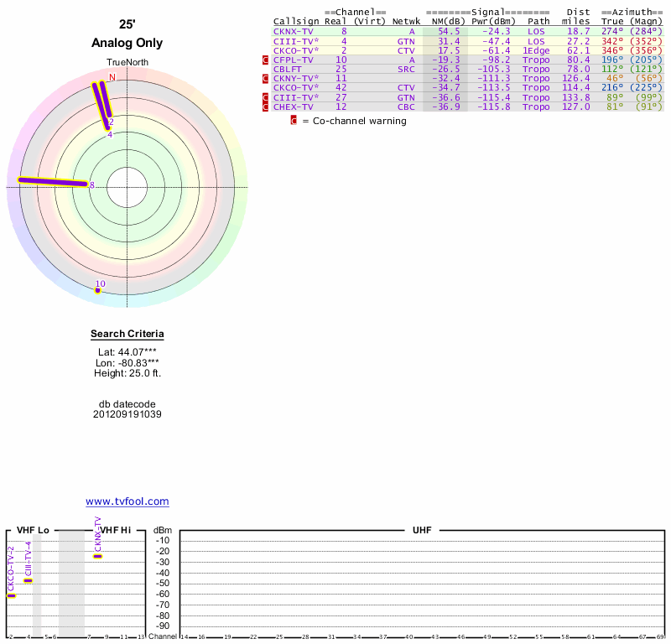Image resolution: width=671 pixels, height=644 pixels.
Task: Click the co-channel warning icon beside CKNY-TV
Action: pos(266,78)
